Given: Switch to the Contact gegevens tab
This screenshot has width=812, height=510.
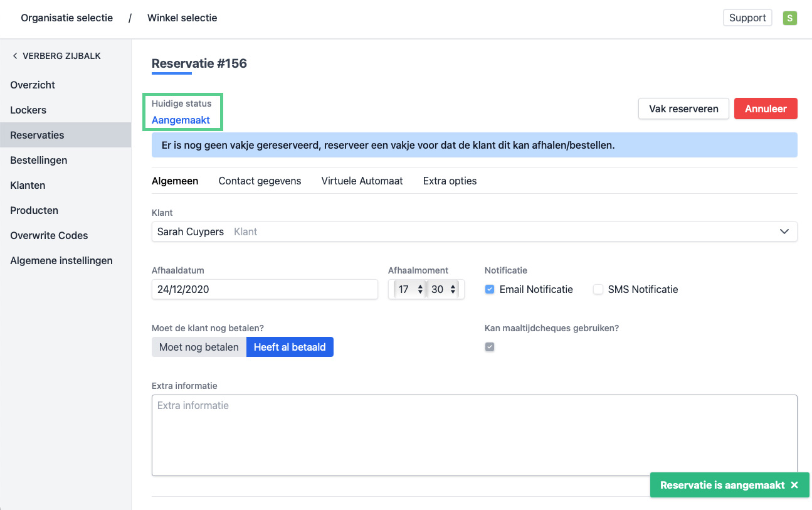Looking at the screenshot, I should [x=260, y=181].
